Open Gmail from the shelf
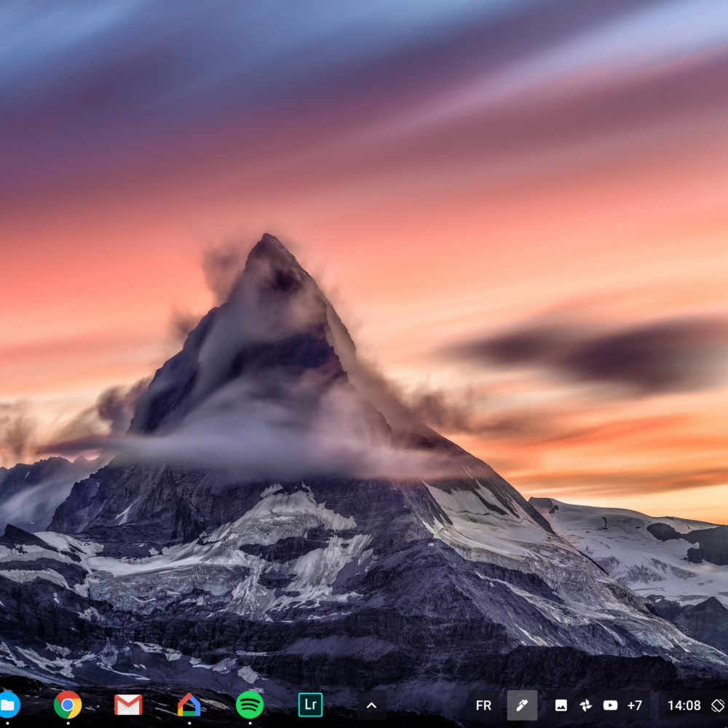The image size is (728, 728). 128,705
